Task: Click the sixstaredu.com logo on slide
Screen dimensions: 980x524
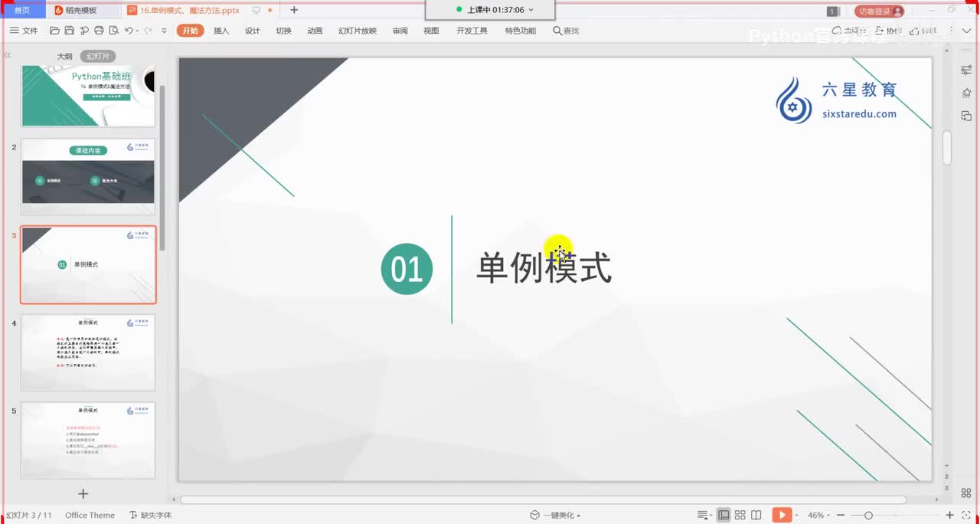Action: pos(836,100)
